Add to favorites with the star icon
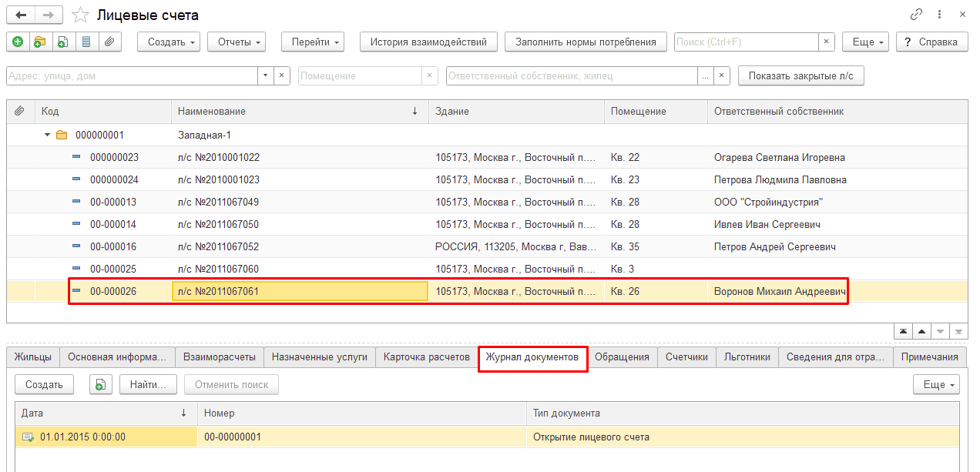 click(x=79, y=15)
